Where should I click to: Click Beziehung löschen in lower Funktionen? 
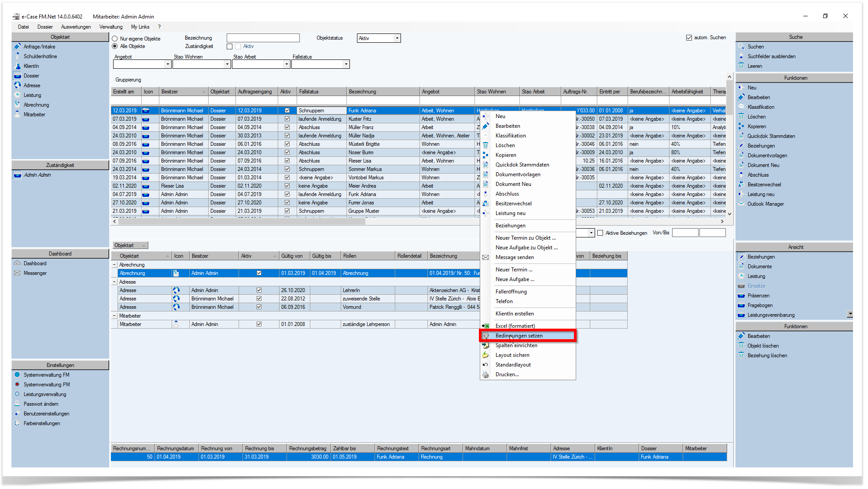point(767,355)
